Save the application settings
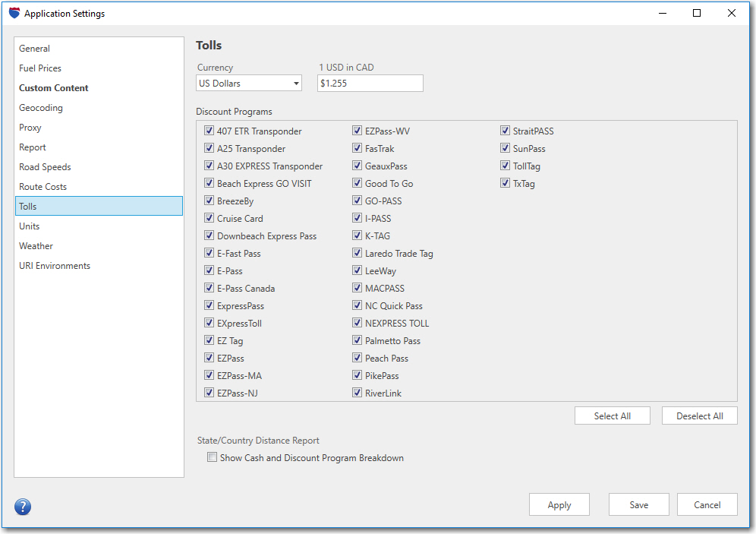Viewport: 756px width, 534px height. pos(639,504)
